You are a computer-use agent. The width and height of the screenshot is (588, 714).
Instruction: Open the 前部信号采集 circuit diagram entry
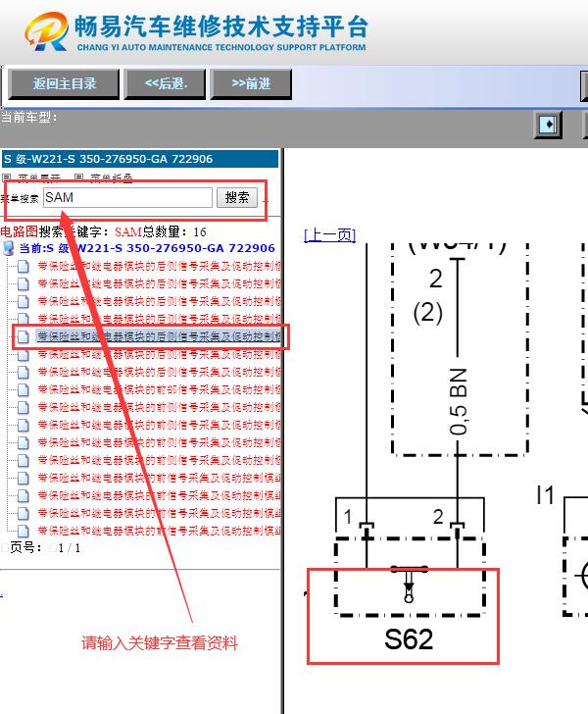pyautogui.click(x=159, y=389)
